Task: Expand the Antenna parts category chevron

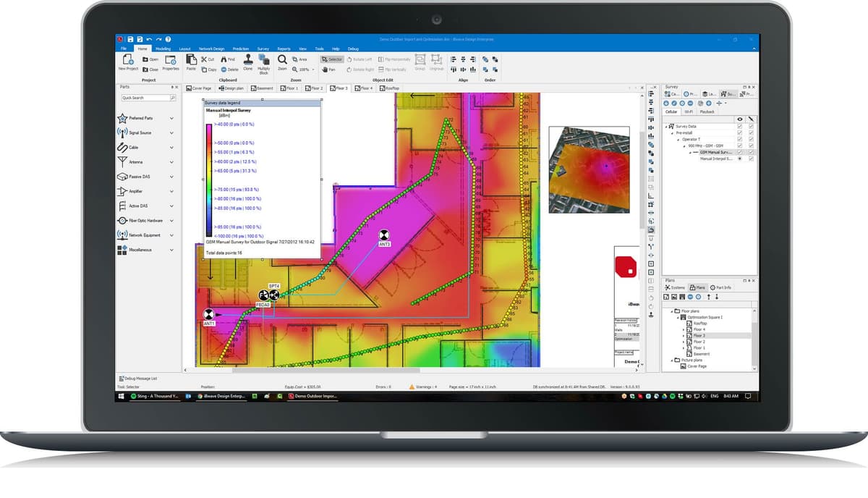Action: tap(171, 162)
